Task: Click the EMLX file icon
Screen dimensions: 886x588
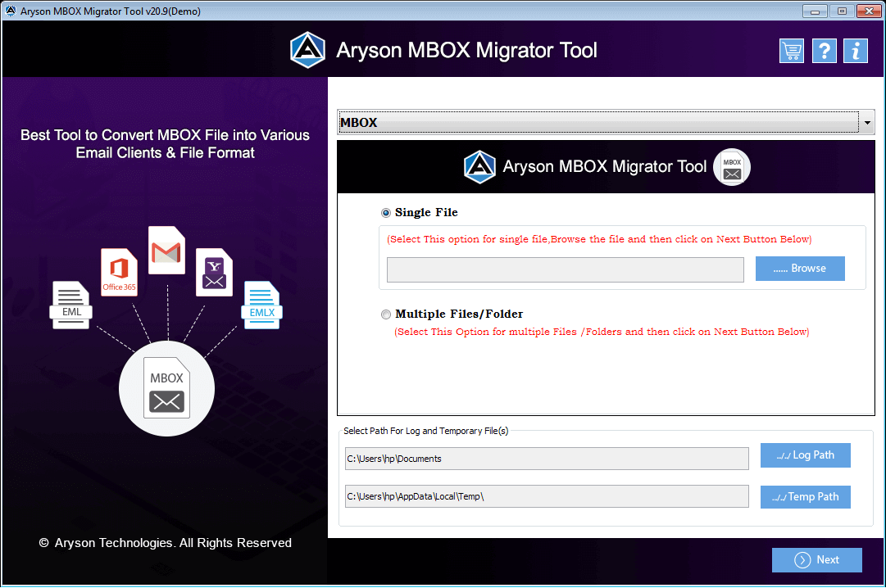Action: point(261,305)
